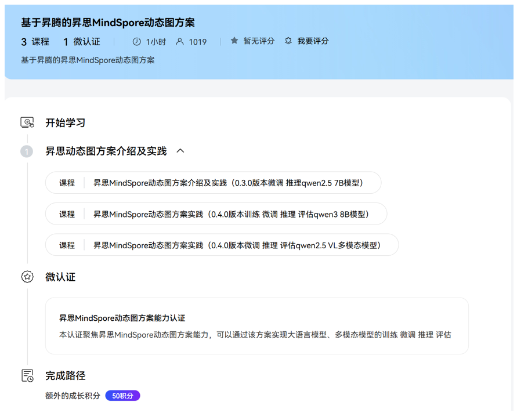Open course on qwen3 8B模型 (0.4.0版本)
The width and height of the screenshot is (517, 420).
(x=216, y=214)
